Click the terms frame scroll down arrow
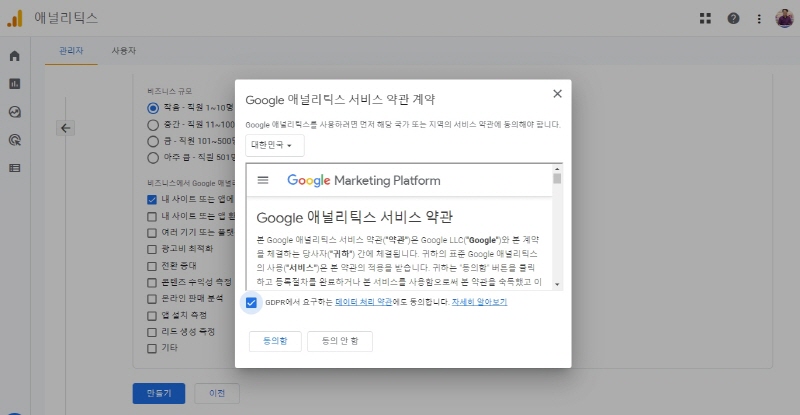Viewport: 800px width, 415px height. (557, 284)
